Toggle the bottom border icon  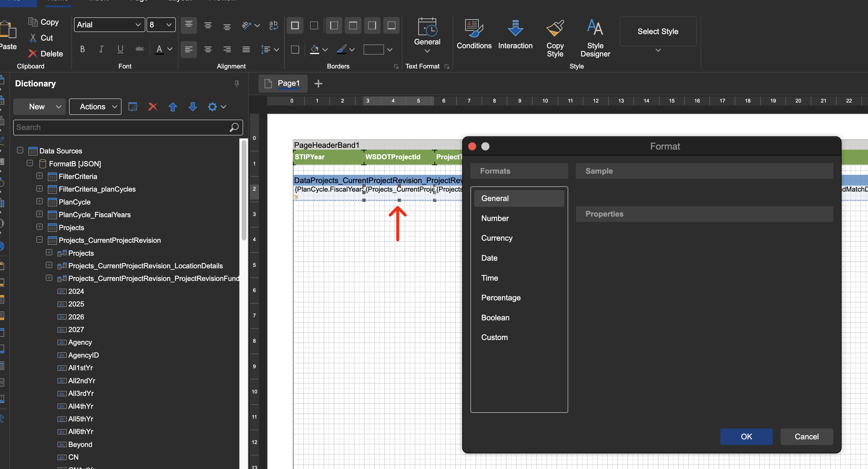391,25
